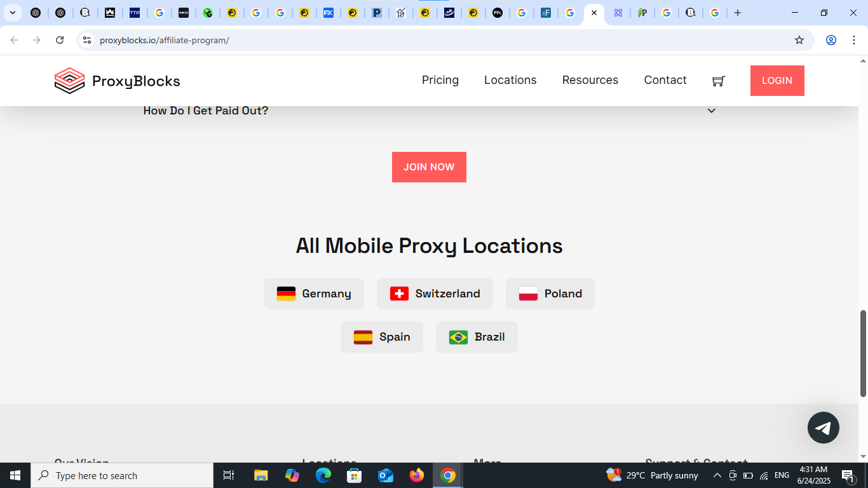Click the JOIN NOW button
This screenshot has height=488, width=868.
pyautogui.click(x=429, y=167)
